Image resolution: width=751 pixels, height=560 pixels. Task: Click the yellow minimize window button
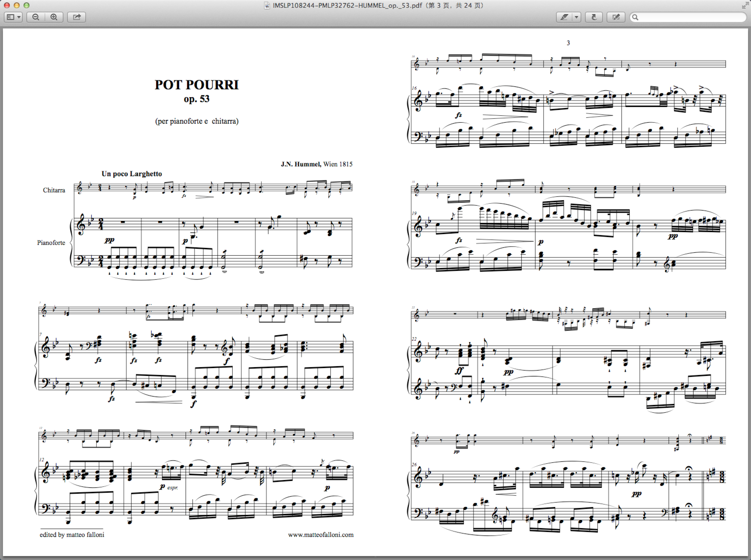pyautogui.click(x=17, y=5)
